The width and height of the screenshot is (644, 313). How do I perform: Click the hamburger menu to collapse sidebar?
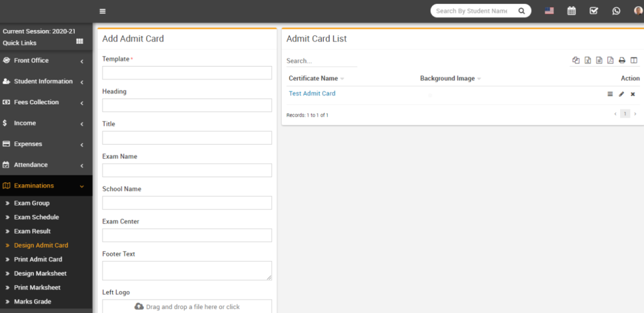(103, 11)
